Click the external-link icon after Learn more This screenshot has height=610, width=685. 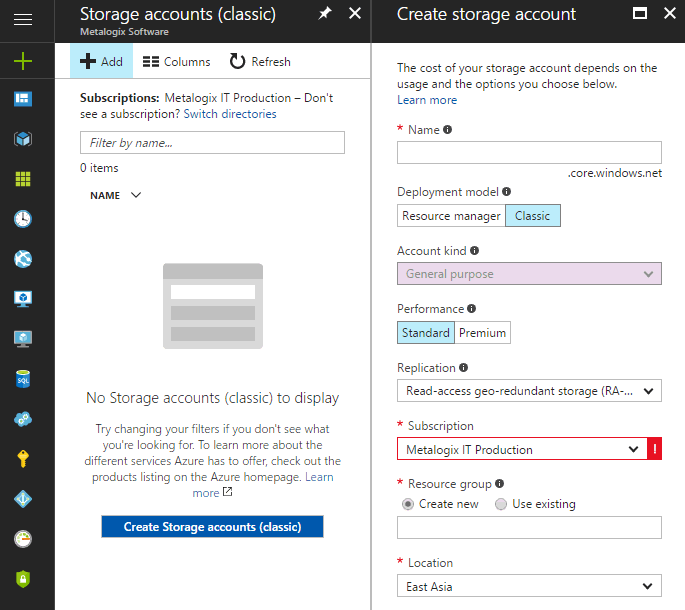(227, 492)
